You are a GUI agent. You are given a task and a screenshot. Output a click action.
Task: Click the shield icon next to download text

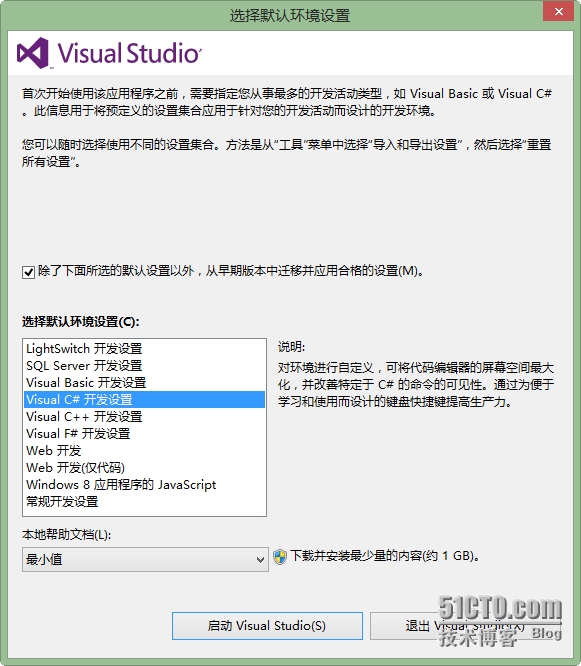[x=279, y=556]
